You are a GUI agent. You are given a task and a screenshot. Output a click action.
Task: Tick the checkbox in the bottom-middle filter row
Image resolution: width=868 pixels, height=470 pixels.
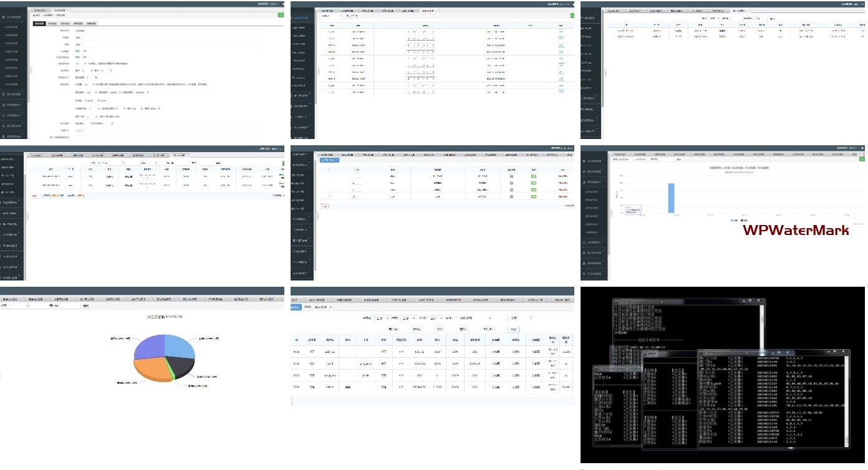point(455,318)
